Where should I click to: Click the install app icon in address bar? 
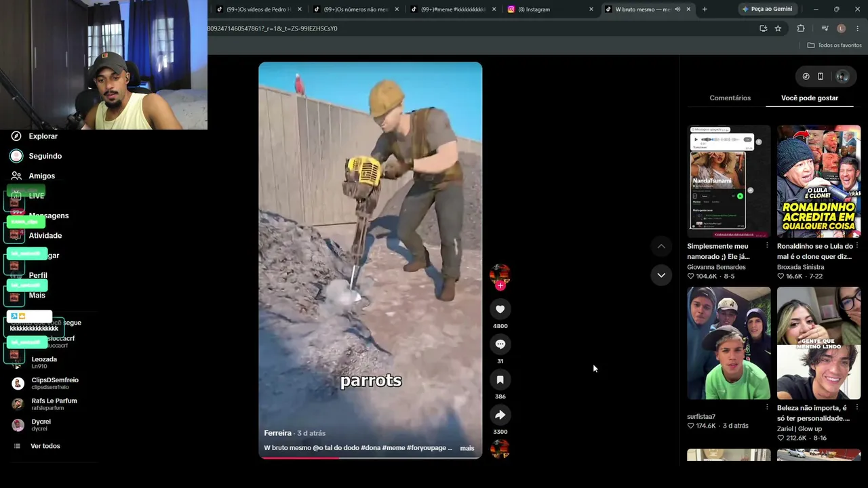click(x=763, y=28)
